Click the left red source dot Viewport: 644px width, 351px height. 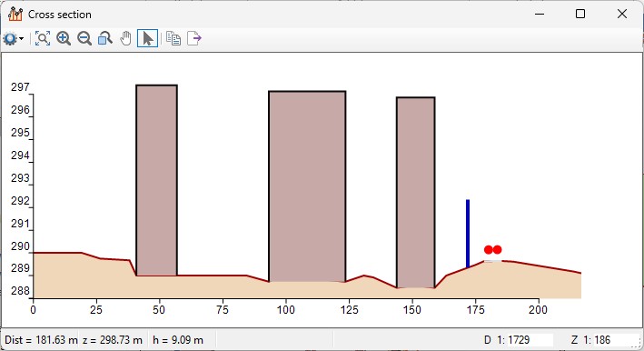(x=489, y=250)
